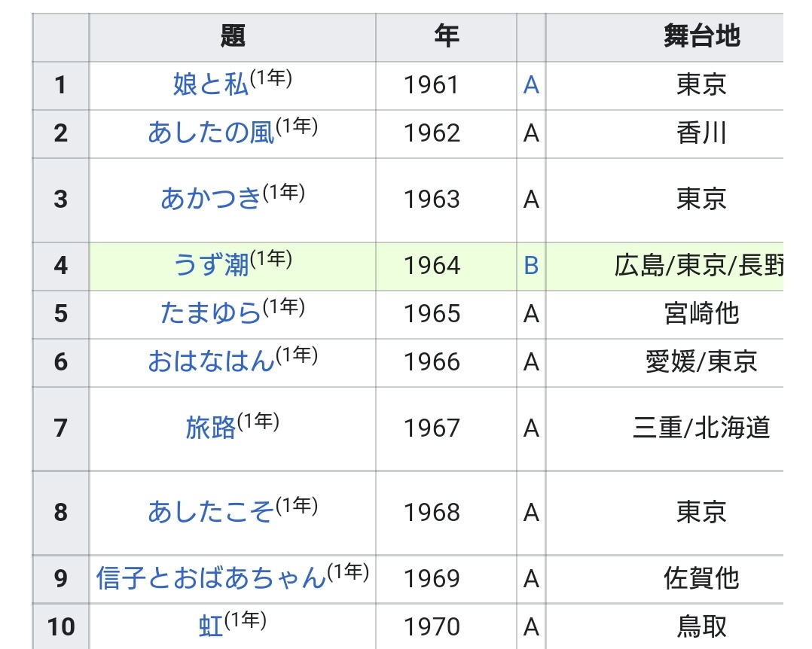Image resolution: width=812 pixels, height=649 pixels.
Task: Open the あかつき title link
Action: 210,199
